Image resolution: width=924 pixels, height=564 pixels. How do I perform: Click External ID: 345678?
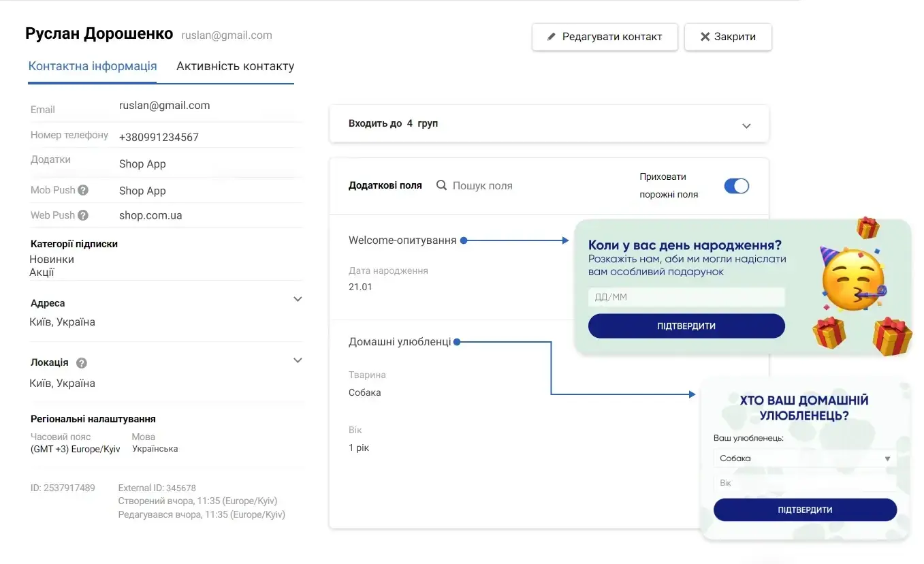click(x=157, y=488)
